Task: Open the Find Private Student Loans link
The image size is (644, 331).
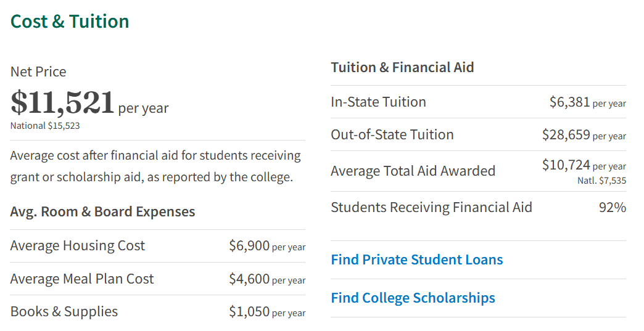Action: tap(417, 259)
